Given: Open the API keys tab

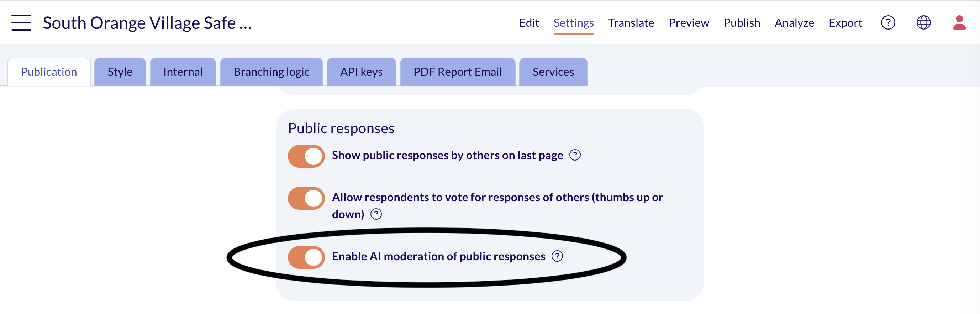Looking at the screenshot, I should click(x=362, y=72).
